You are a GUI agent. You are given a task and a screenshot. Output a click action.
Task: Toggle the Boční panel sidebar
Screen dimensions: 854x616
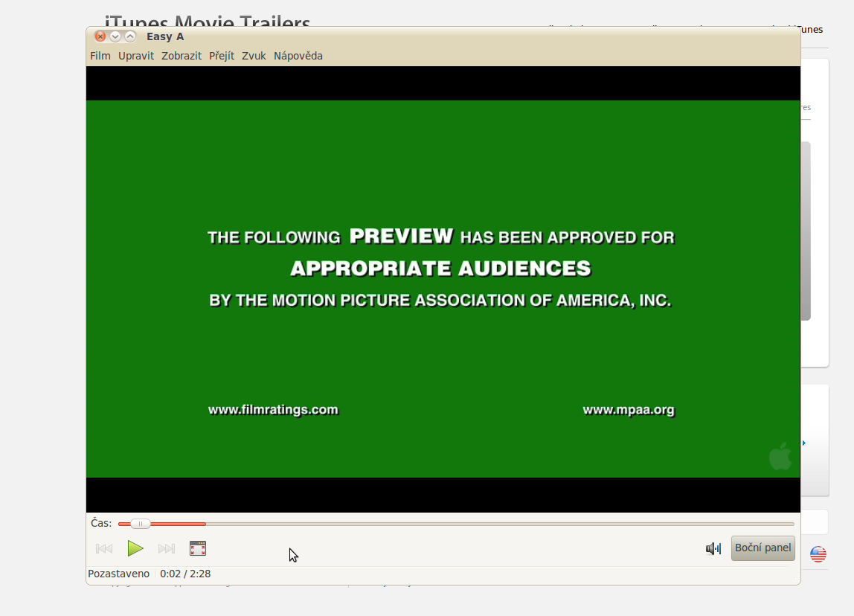[762, 548]
